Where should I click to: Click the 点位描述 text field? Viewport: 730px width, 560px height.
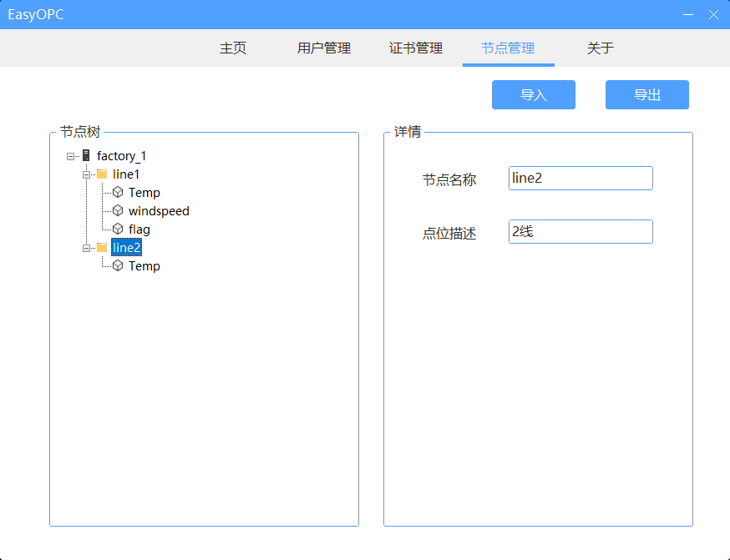pyautogui.click(x=580, y=231)
